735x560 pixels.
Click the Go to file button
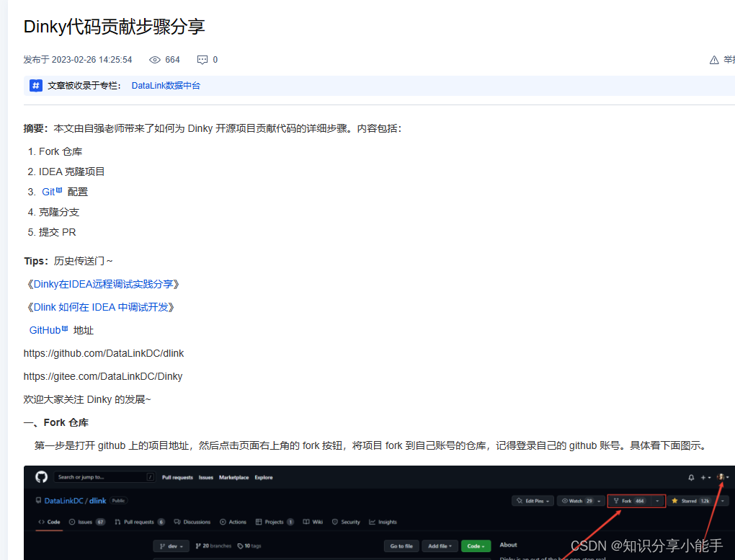tap(401, 546)
